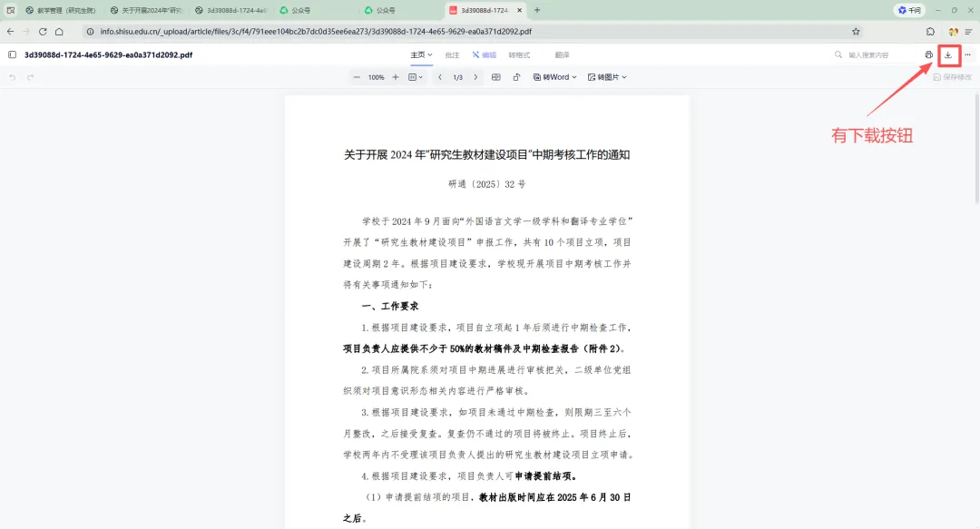Viewport: 980px width, 529px height.
Task: Go to previous PDF page
Action: (x=440, y=77)
